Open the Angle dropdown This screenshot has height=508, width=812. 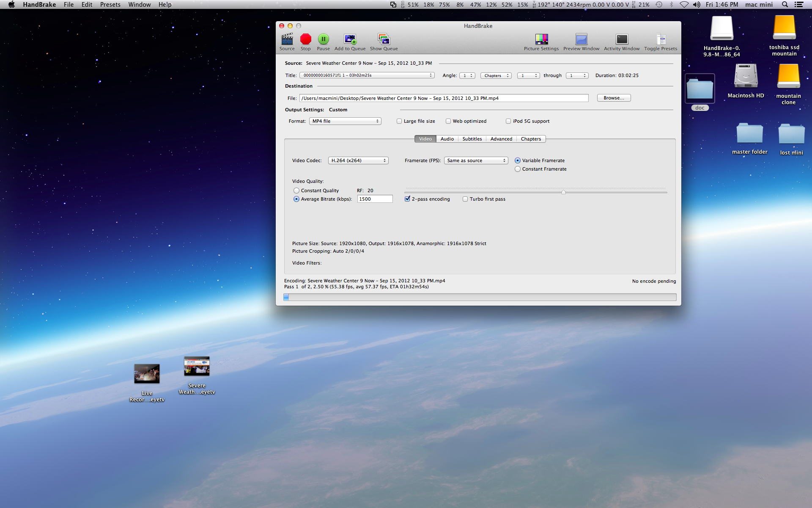(467, 75)
